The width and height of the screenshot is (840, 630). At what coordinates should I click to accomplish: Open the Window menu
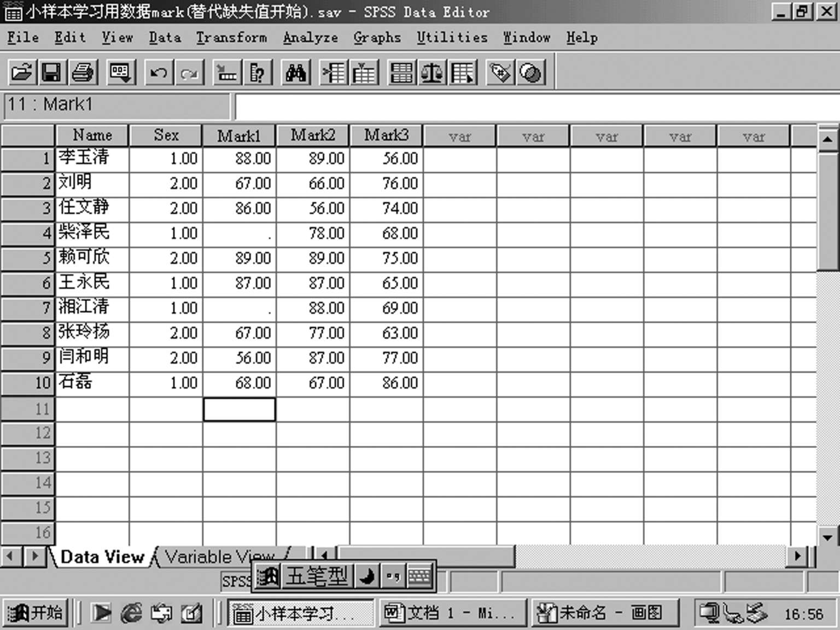527,37
